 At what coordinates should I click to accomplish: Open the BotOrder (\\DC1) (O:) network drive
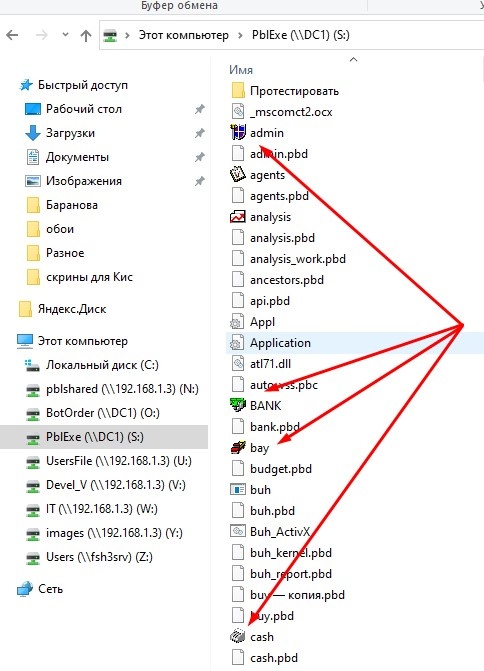103,413
